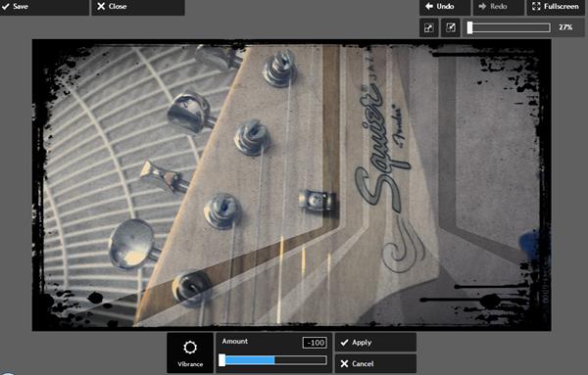Image resolution: width=588 pixels, height=375 pixels.
Task: Click the Vibrance Amount slider
Action: pos(272,360)
